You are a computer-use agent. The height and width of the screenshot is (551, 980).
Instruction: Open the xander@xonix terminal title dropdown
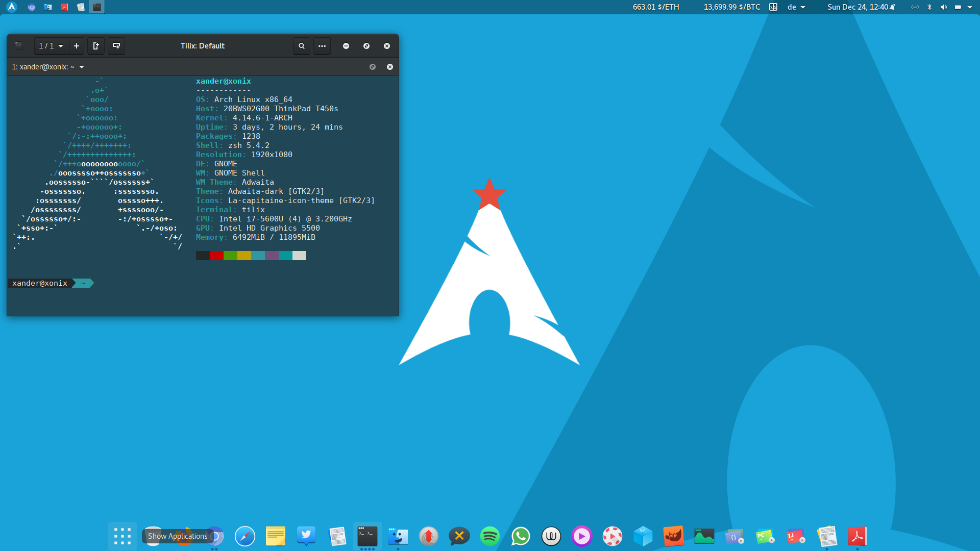(x=82, y=67)
